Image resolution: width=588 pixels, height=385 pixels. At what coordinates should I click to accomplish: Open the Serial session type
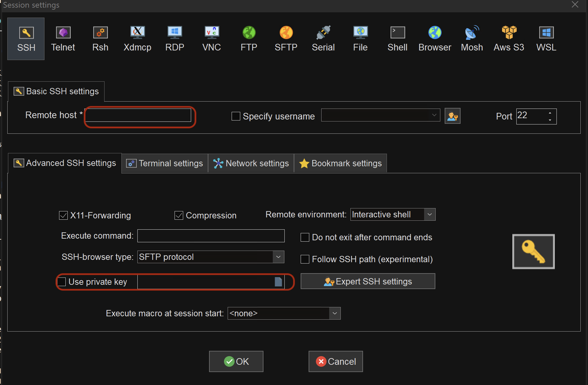coord(323,38)
